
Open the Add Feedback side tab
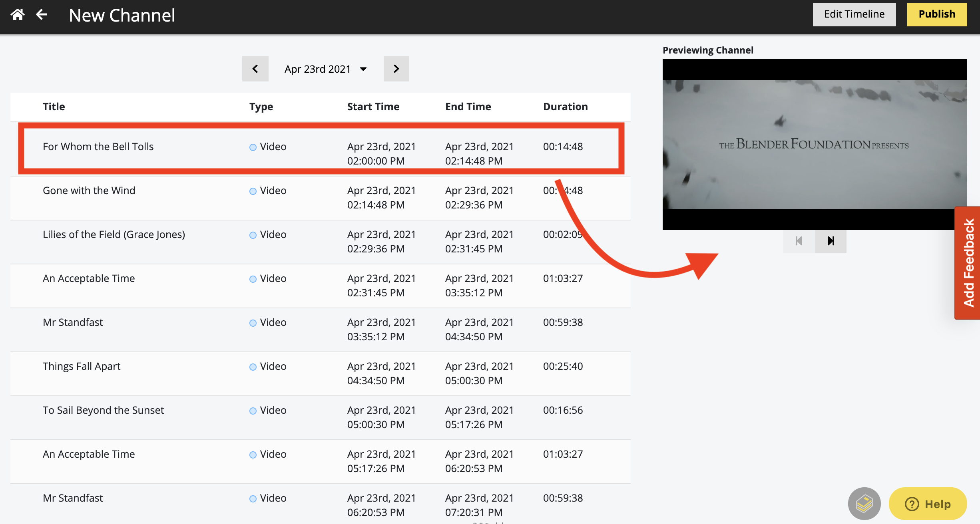pyautogui.click(x=968, y=263)
